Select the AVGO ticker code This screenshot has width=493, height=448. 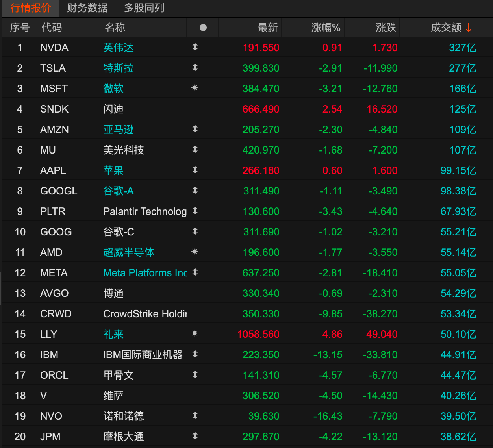(x=54, y=293)
